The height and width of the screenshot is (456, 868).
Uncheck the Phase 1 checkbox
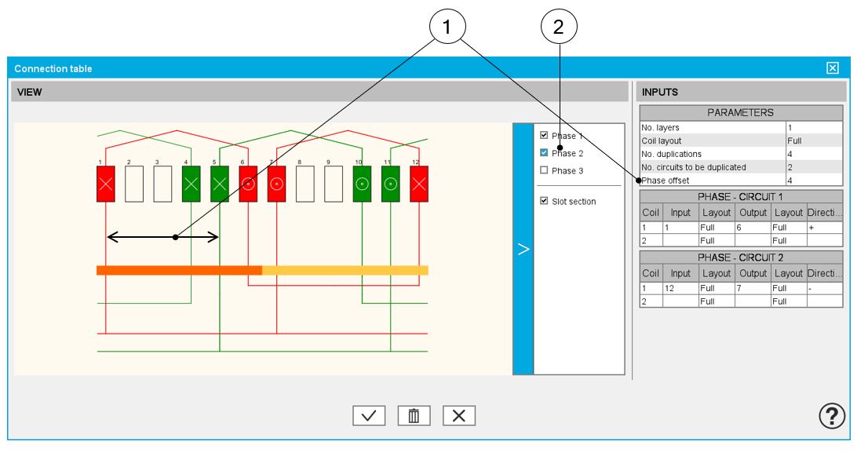click(544, 136)
